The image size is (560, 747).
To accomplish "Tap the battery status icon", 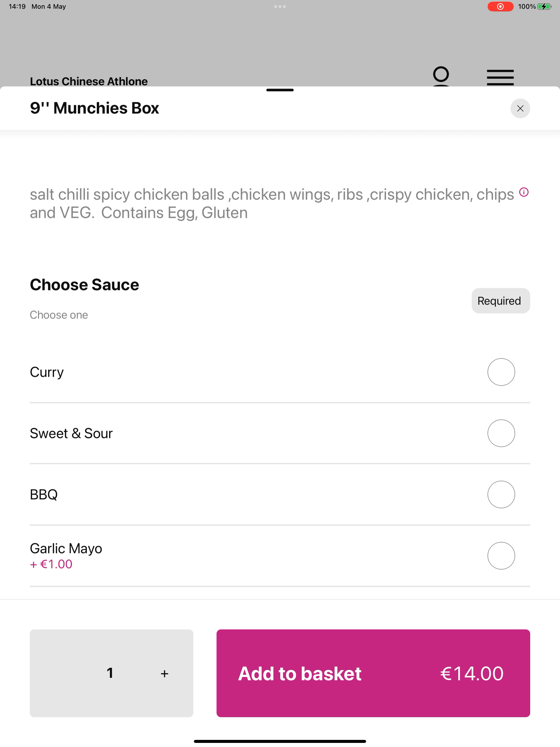I will coord(544,6).
